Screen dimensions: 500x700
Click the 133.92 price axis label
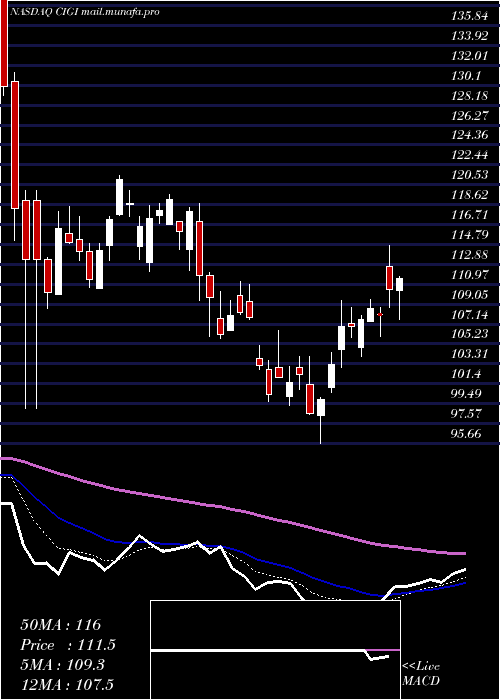[x=469, y=36]
